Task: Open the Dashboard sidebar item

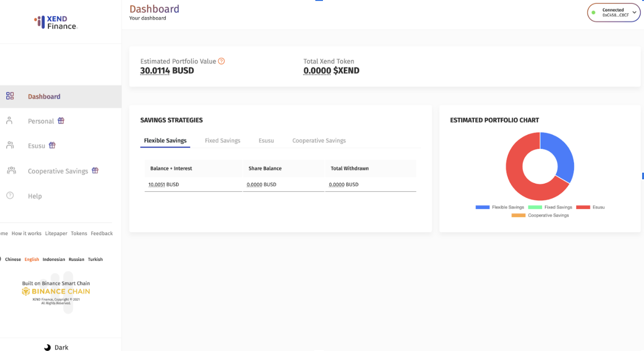Action: [x=60, y=96]
